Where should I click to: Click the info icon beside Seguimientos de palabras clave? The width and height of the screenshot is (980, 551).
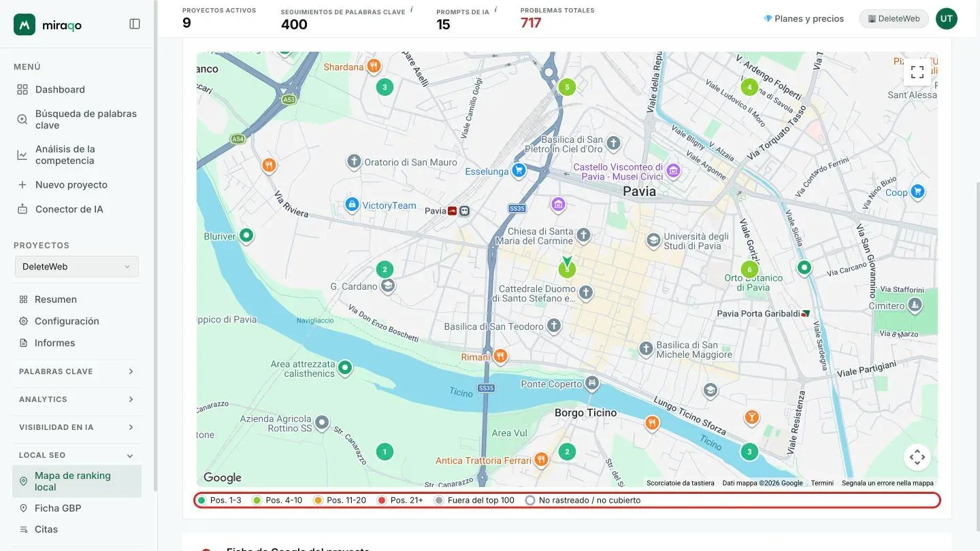click(412, 10)
